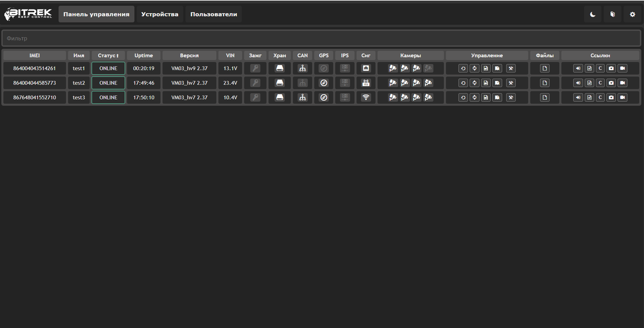Viewport: 644px width, 328px height.
Task: Click the CAN network icon for test1
Action: pyautogui.click(x=302, y=68)
